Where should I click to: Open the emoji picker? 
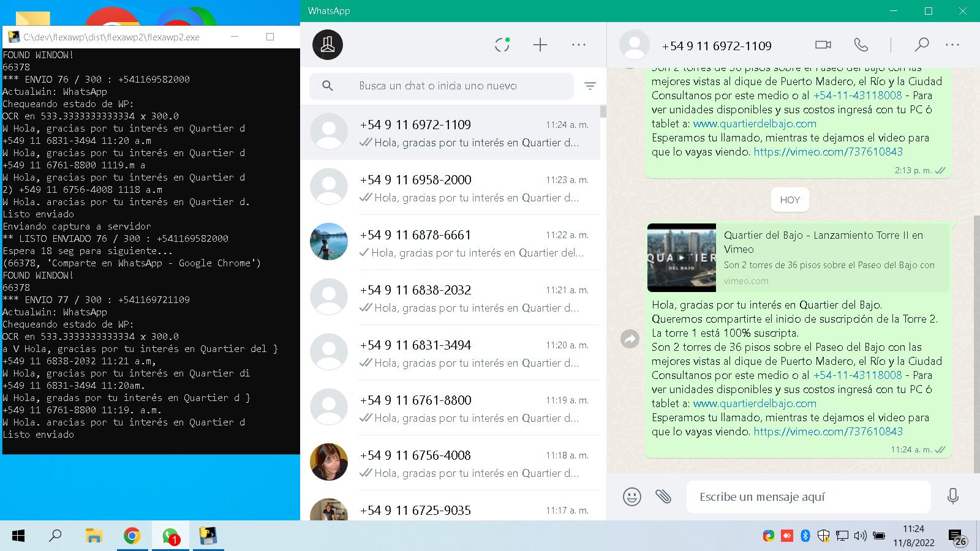click(x=631, y=497)
